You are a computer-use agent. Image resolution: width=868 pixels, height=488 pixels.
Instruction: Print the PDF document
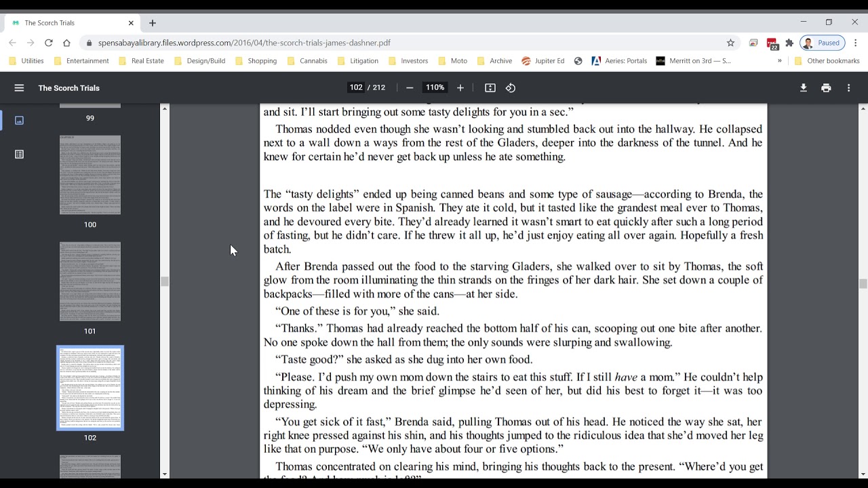coord(826,88)
